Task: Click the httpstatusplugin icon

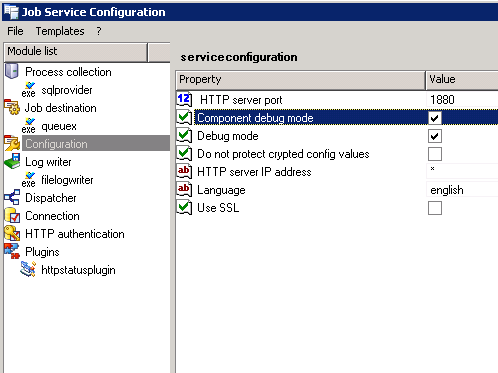Action: coord(28,269)
